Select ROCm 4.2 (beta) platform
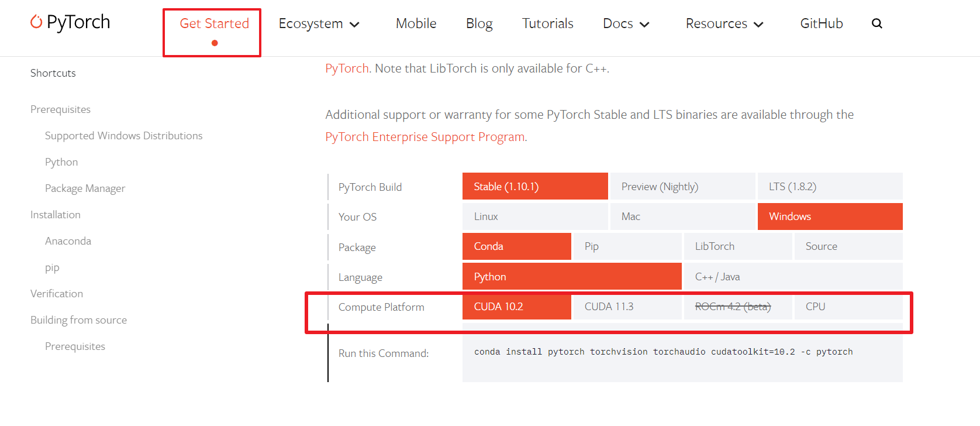The image size is (980, 426). coord(738,307)
